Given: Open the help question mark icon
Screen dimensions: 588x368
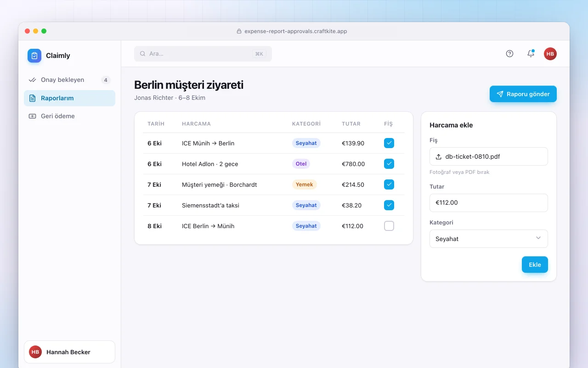Looking at the screenshot, I should (509, 53).
